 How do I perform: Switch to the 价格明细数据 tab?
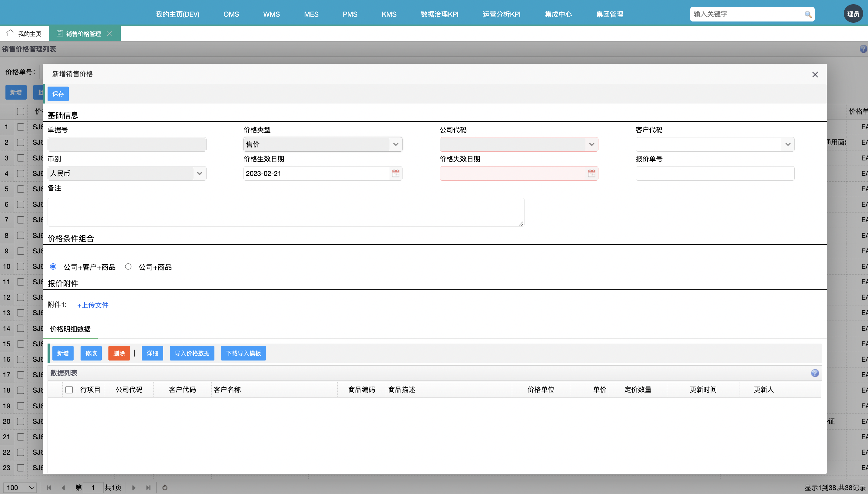click(70, 329)
